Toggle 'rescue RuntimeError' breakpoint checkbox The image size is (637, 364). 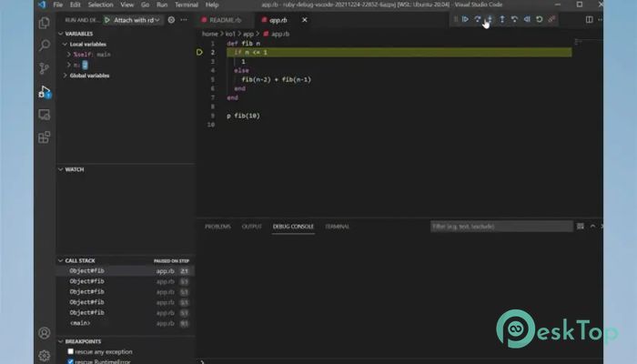71,361
